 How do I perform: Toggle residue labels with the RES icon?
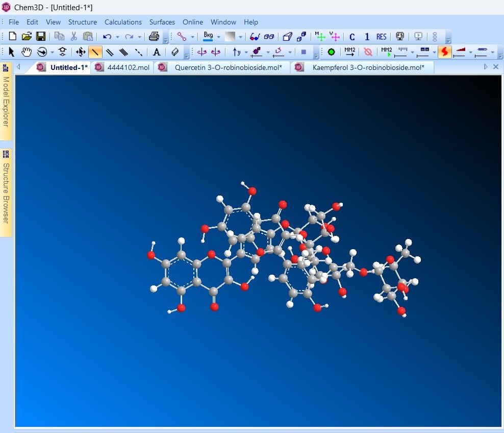tap(383, 36)
